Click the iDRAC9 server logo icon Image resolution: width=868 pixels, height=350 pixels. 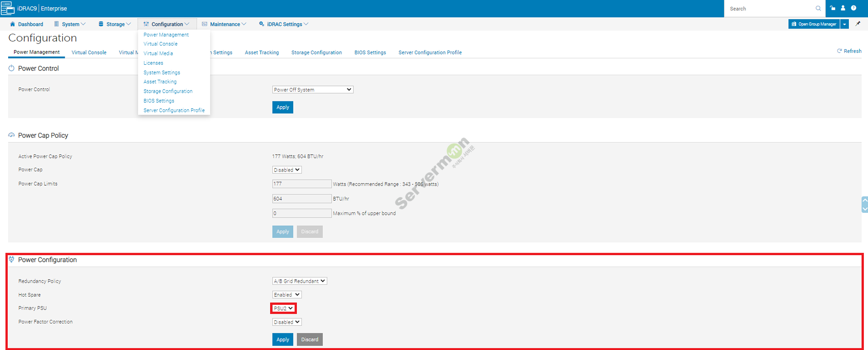(8, 8)
